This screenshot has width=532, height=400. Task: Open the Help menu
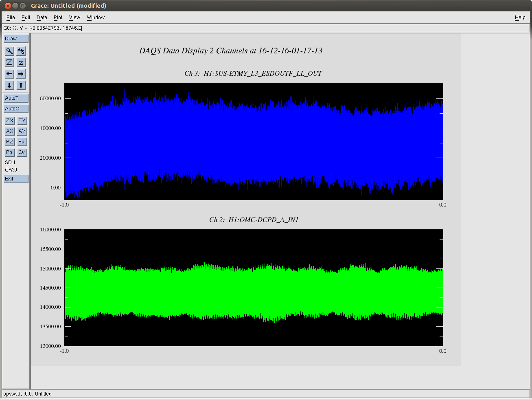click(520, 18)
